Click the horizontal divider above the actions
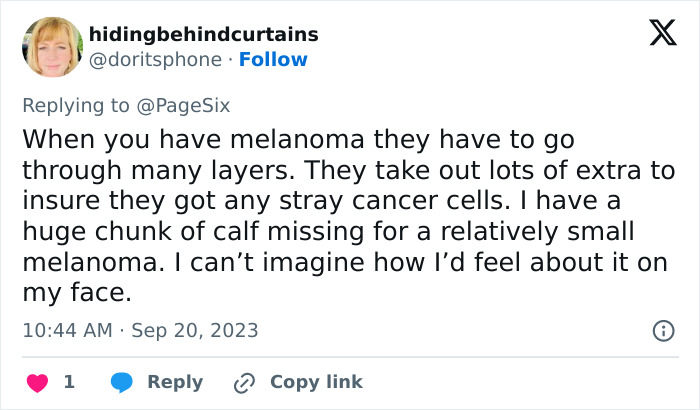 tap(350, 357)
